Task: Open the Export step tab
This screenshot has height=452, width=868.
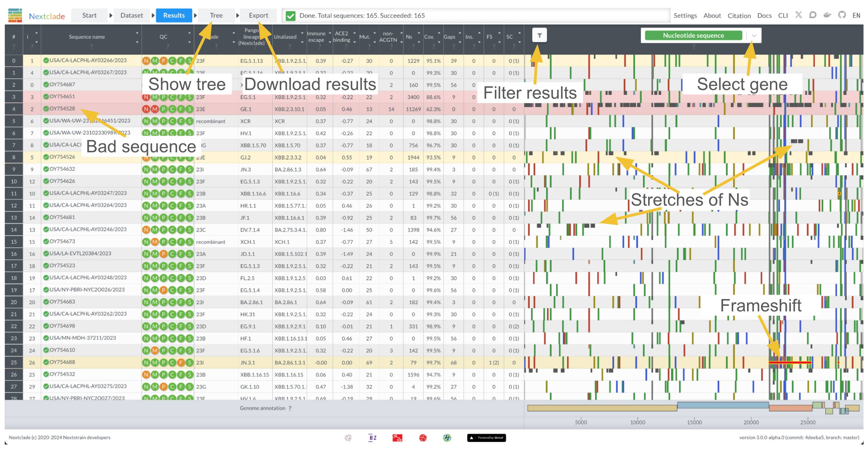Action: point(258,15)
